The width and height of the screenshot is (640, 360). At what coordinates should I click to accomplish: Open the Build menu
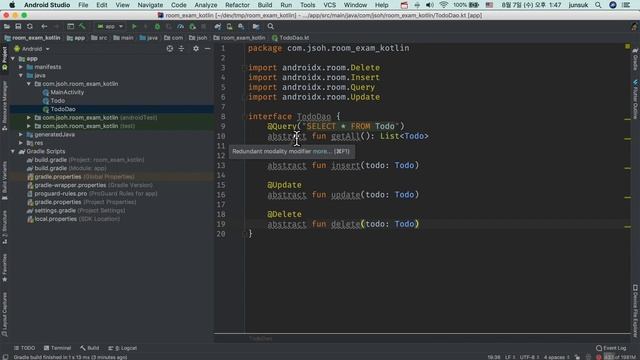pyautogui.click(x=264, y=5)
